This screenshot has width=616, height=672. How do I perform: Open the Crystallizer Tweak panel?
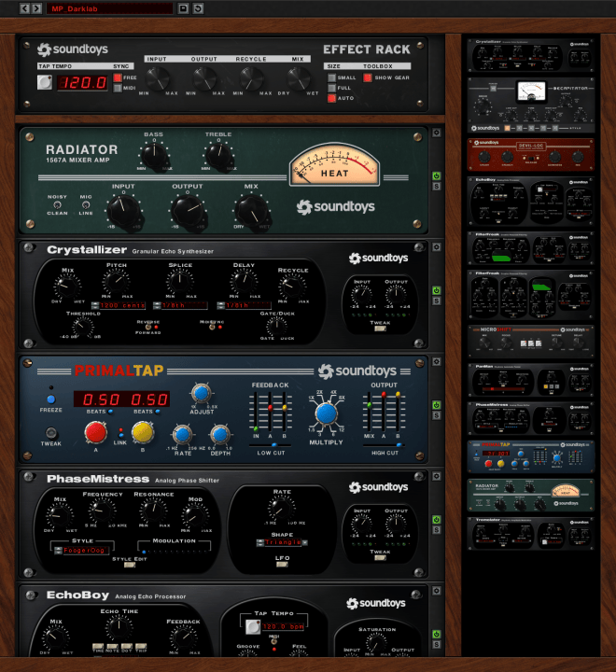(x=380, y=329)
